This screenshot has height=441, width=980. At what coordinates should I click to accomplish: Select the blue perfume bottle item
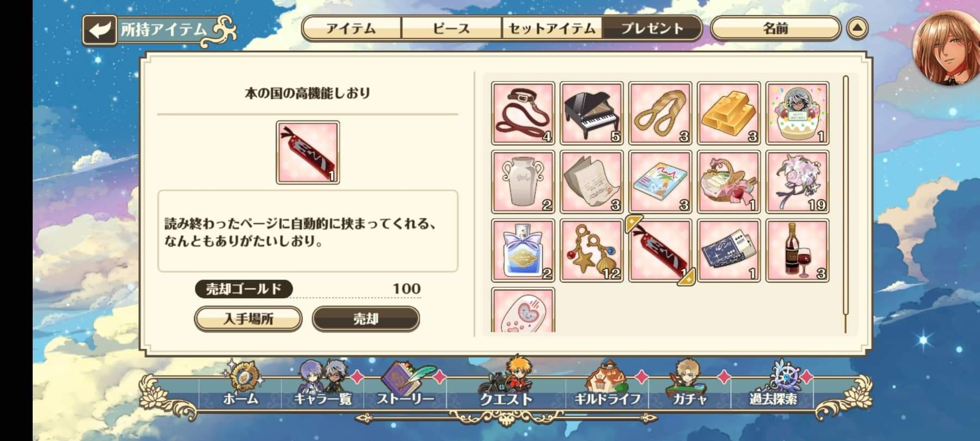click(523, 250)
